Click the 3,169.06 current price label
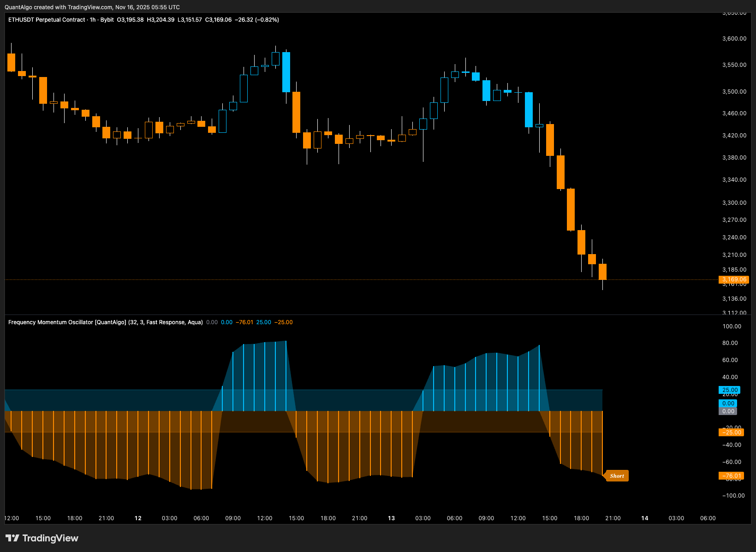756x552 pixels. click(x=734, y=279)
